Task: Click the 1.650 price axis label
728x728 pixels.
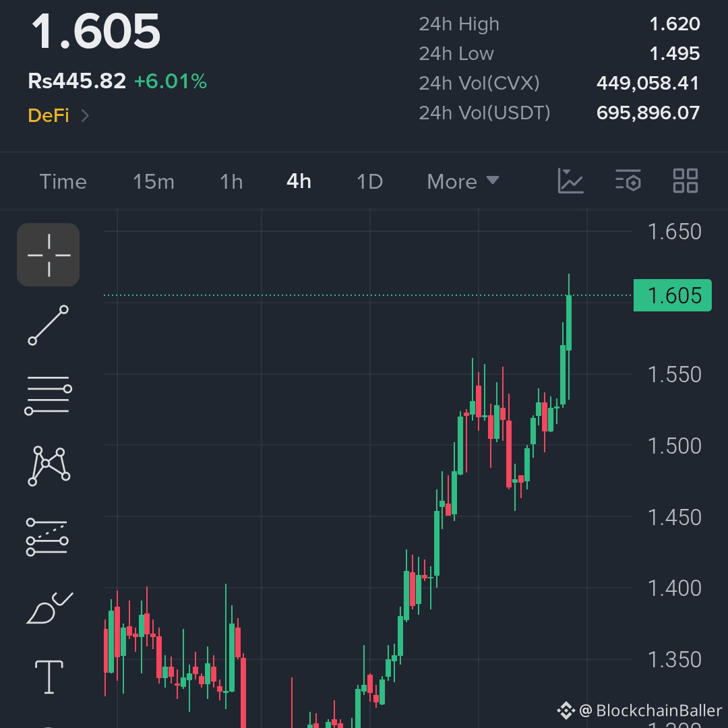Action: click(x=674, y=232)
